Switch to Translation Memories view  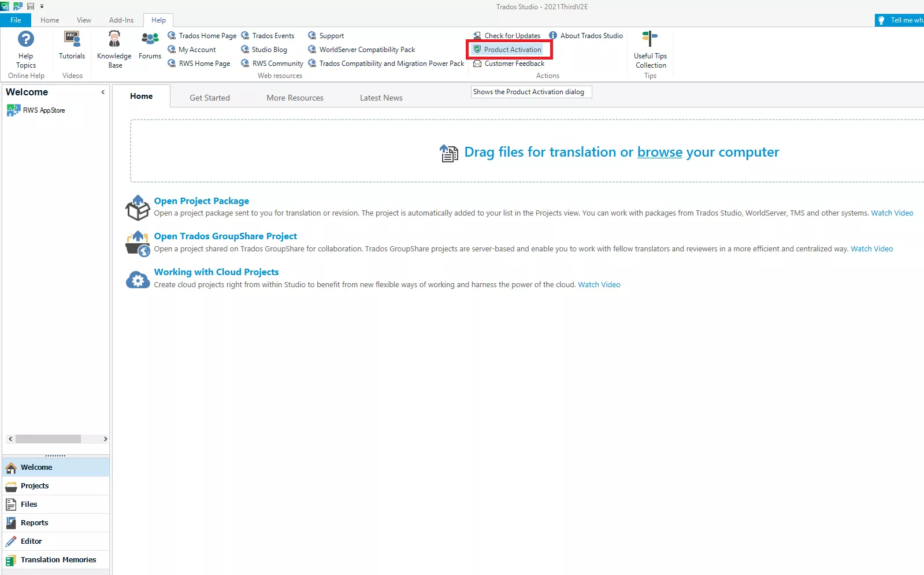tap(56, 560)
